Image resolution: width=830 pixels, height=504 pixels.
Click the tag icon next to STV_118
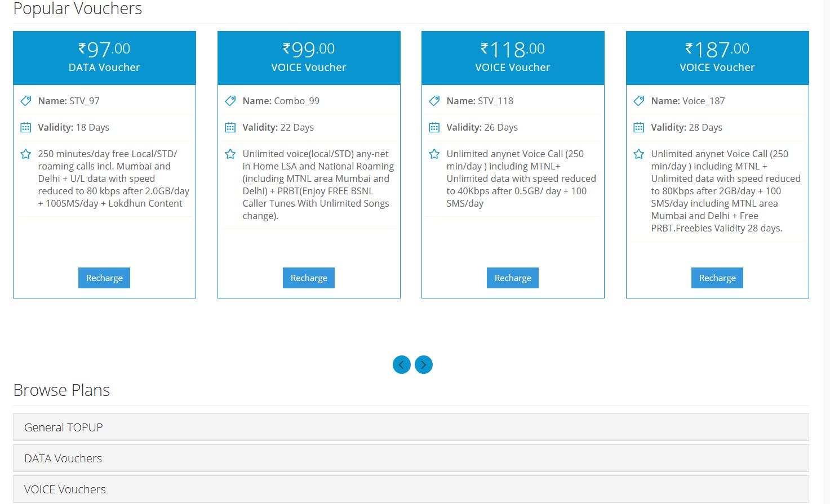pyautogui.click(x=434, y=101)
